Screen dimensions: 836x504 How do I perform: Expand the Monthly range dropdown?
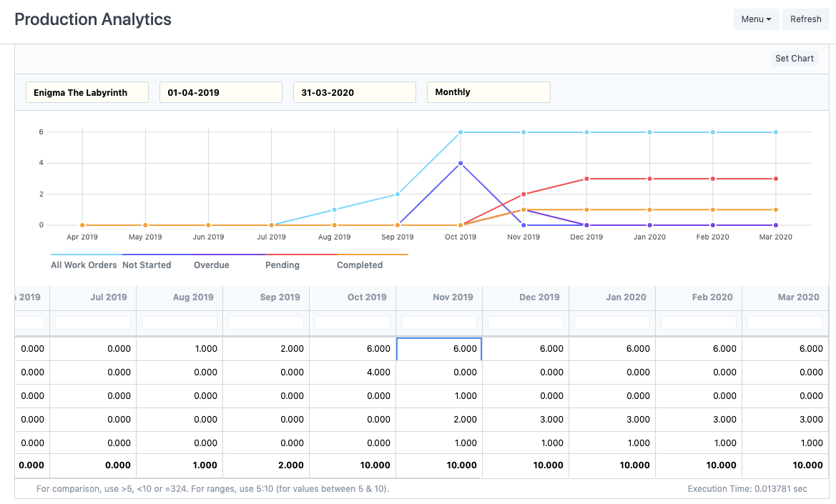(x=488, y=92)
